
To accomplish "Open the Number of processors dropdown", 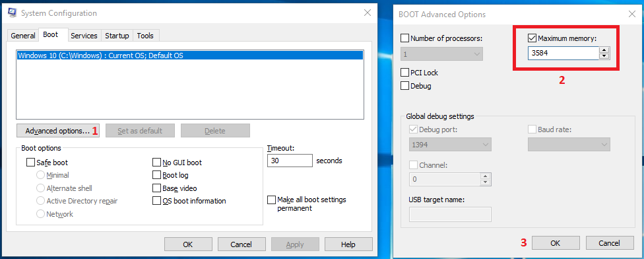I will (442, 54).
